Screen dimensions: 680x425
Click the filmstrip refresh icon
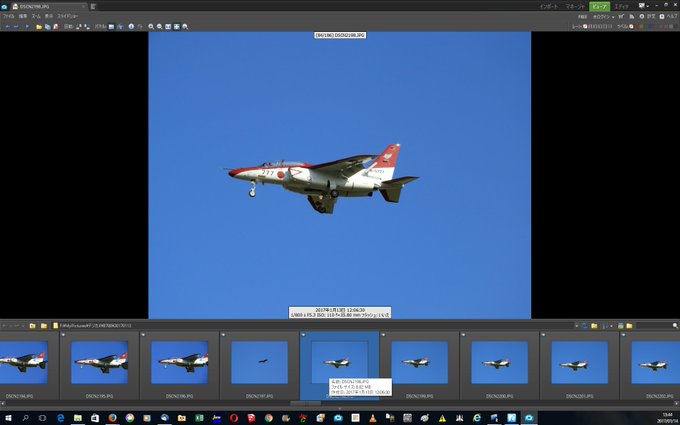coord(585,326)
